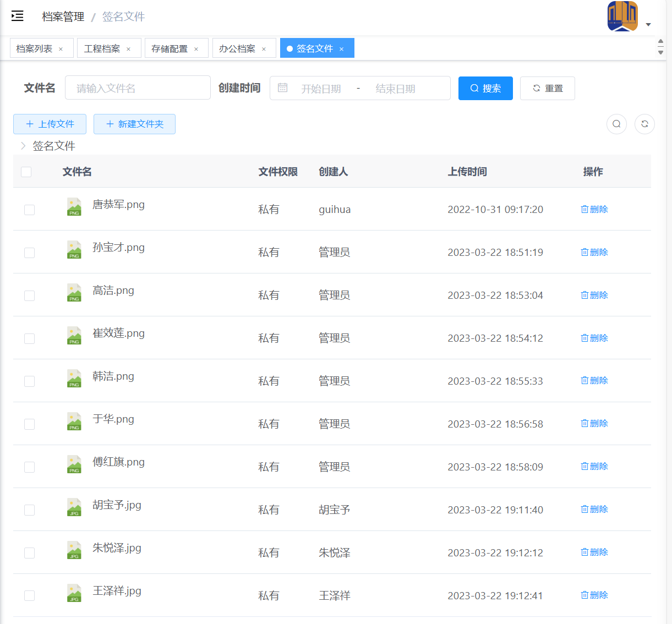Delete 于华.png via 删除 link
Viewport: 672px width, 624px height.
point(594,423)
